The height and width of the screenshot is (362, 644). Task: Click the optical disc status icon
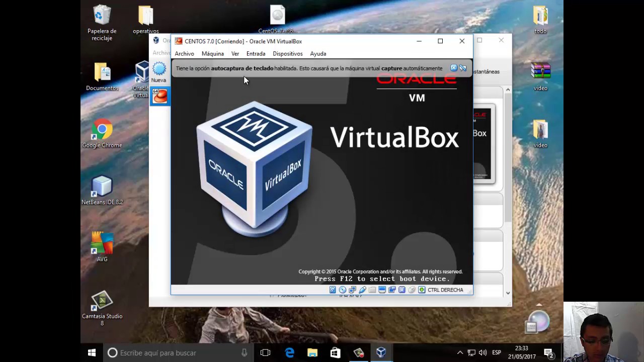click(x=343, y=290)
